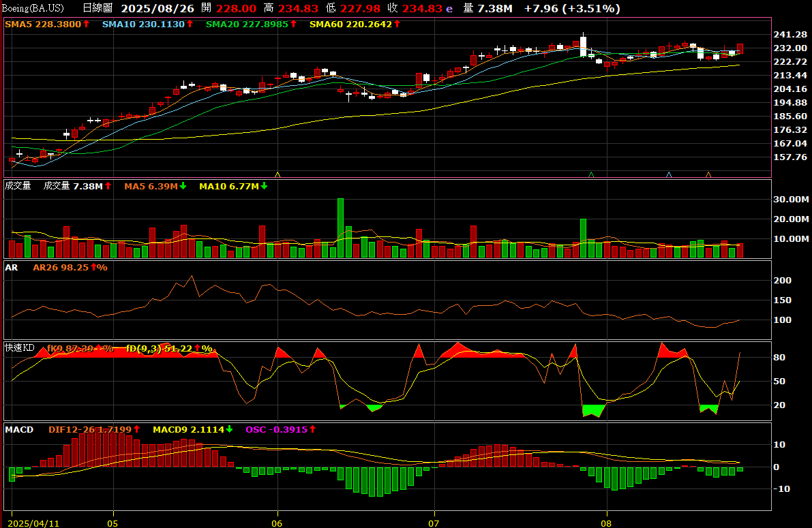The image size is (812, 528).
Task: Click the red up arrow next to AR26
Action: 93,267
